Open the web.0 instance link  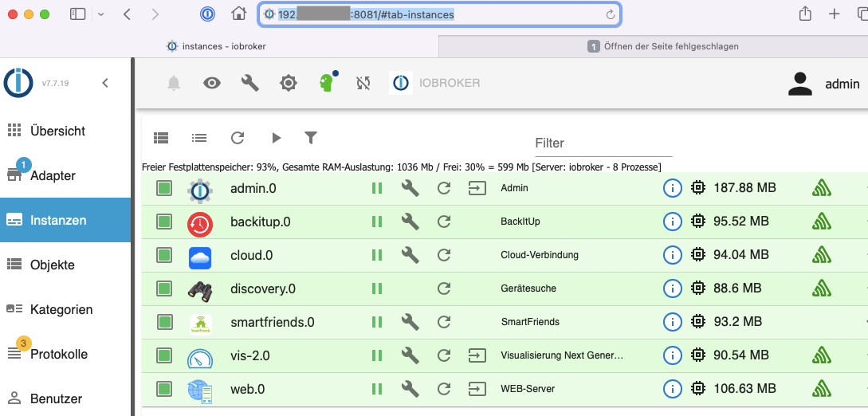(x=477, y=389)
